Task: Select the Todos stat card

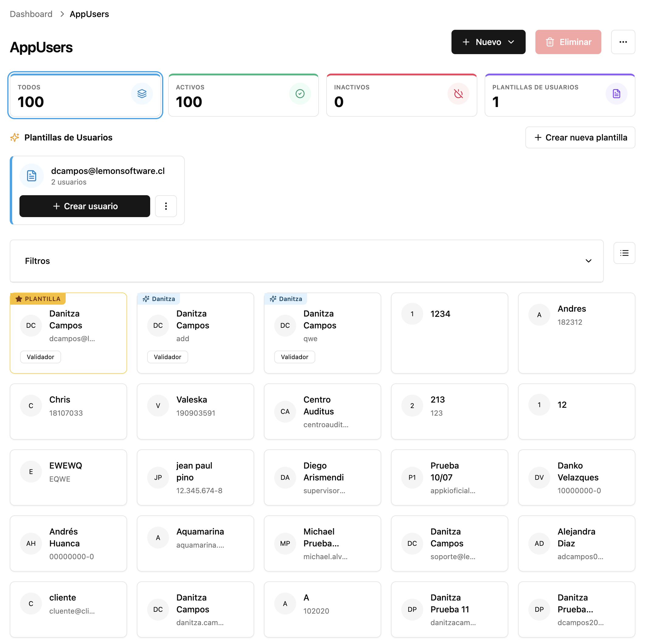Action: 85,95
